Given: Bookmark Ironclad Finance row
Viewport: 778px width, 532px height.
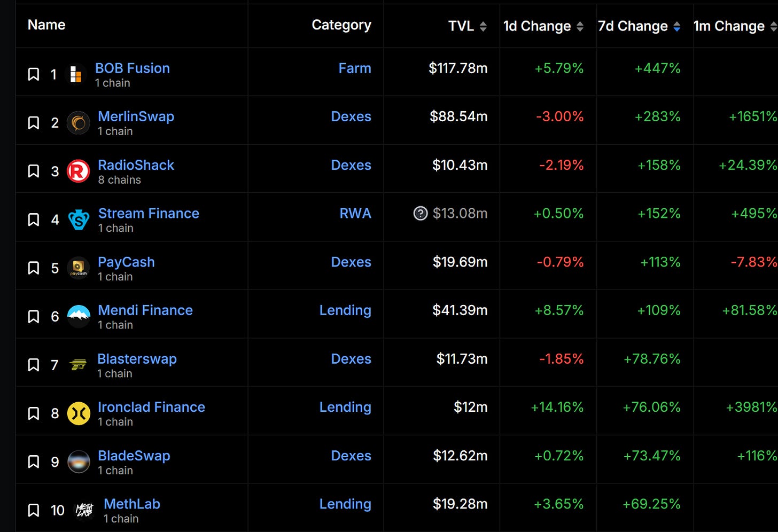Looking at the screenshot, I should click(33, 413).
